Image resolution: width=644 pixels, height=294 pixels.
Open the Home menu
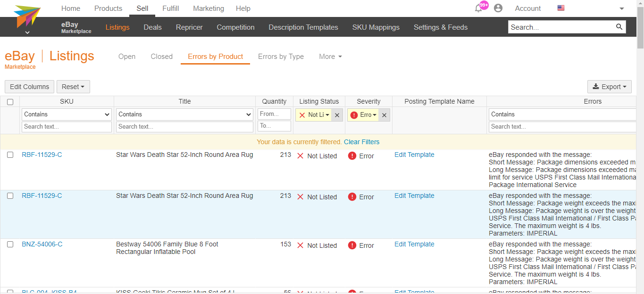(71, 8)
